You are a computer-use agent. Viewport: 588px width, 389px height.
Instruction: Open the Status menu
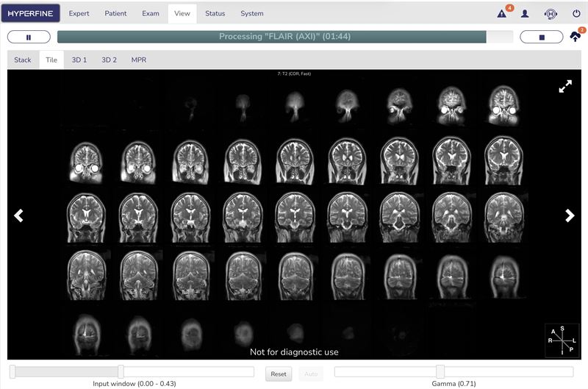pos(215,13)
